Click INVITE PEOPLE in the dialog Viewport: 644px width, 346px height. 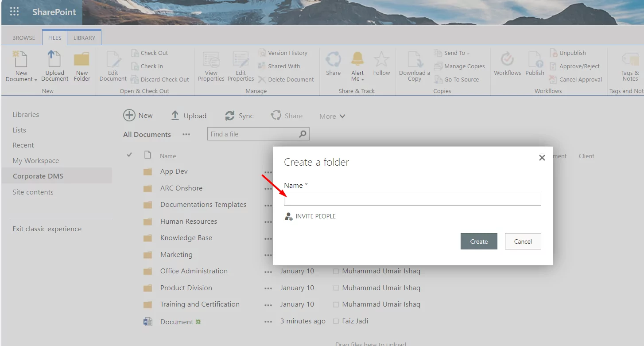(x=310, y=216)
